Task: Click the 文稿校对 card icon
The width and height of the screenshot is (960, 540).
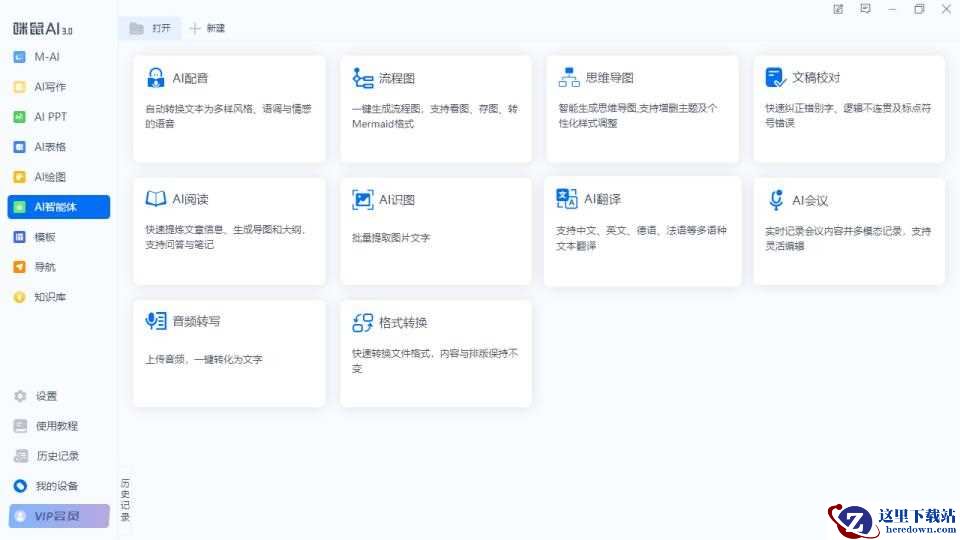Action: pos(775,77)
